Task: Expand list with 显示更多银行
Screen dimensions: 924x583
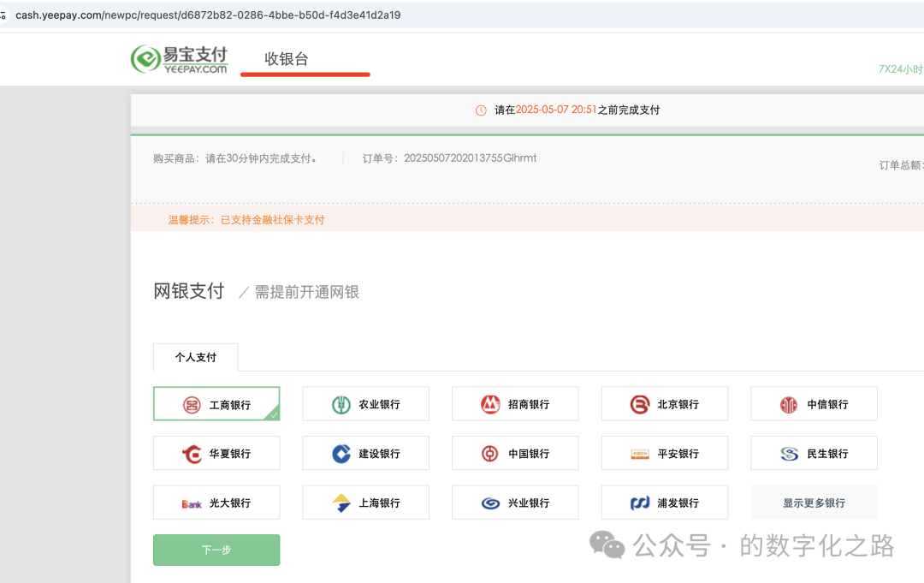Action: [814, 503]
